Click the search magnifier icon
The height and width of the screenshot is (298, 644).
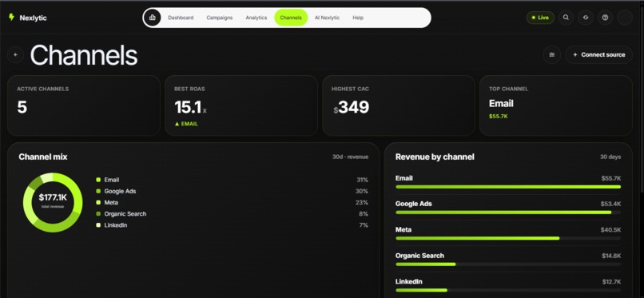[566, 18]
